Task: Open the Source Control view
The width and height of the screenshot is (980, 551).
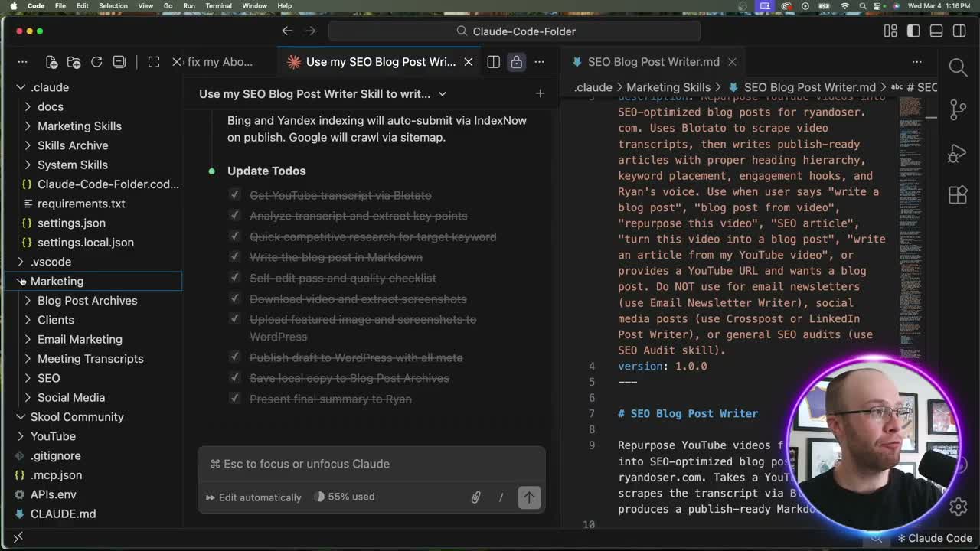Action: tap(958, 109)
